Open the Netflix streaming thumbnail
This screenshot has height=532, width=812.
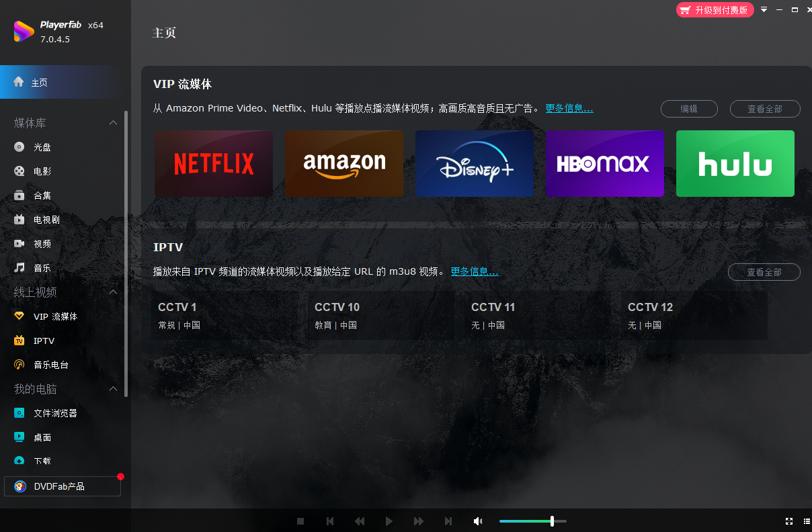click(x=213, y=163)
